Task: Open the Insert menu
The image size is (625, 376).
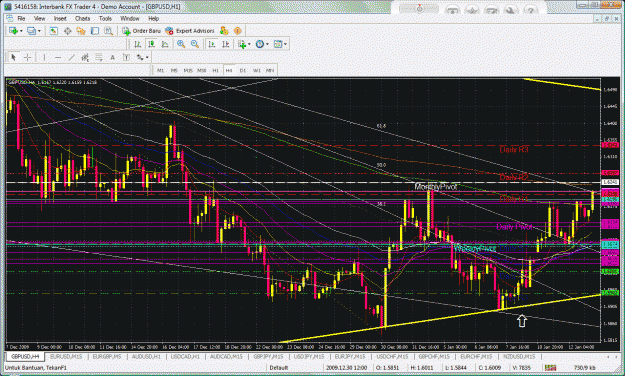Action: click(60, 18)
